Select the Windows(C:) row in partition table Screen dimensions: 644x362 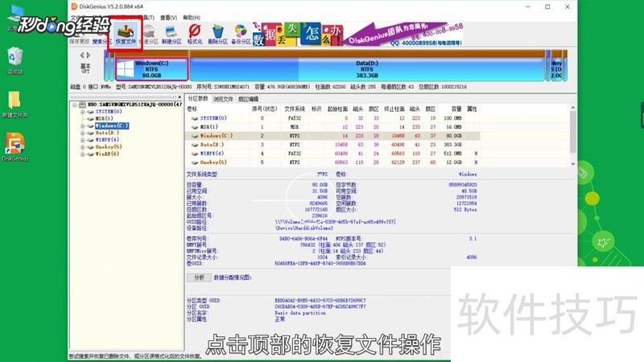click(332, 136)
